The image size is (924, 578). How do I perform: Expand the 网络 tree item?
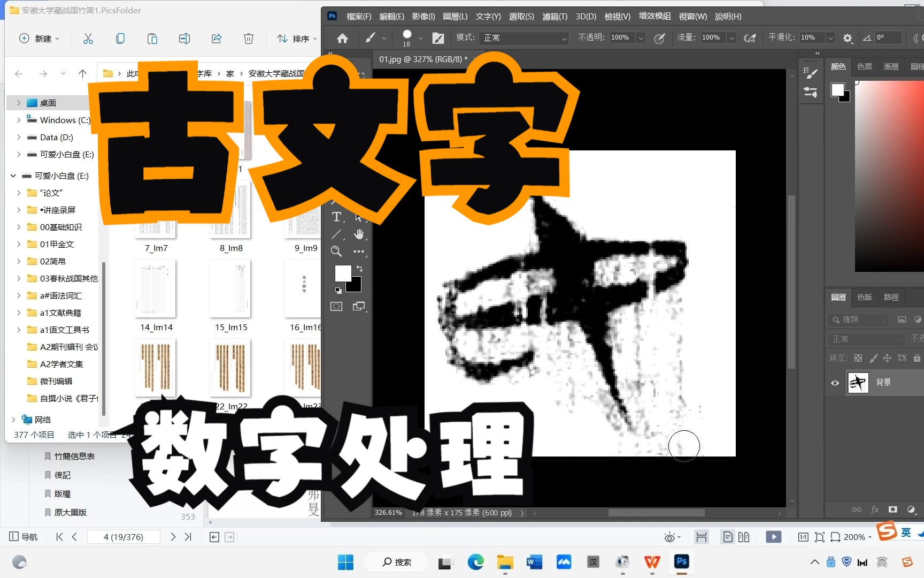[13, 420]
